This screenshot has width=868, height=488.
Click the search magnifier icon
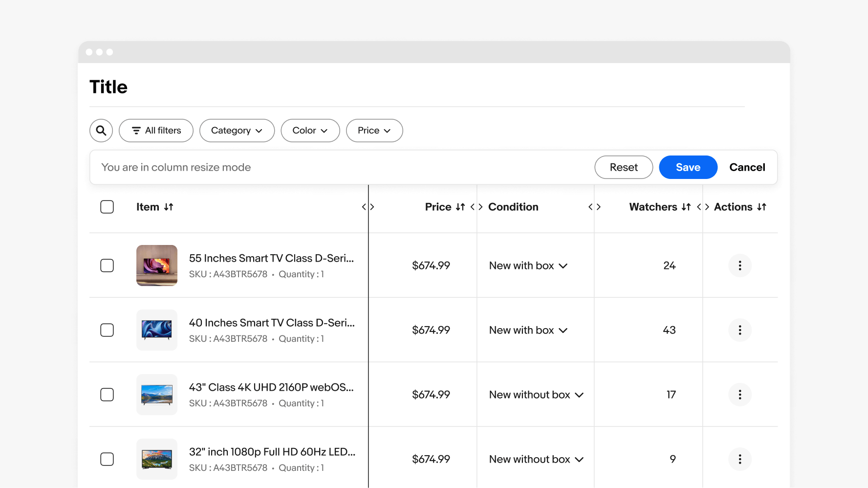coord(101,131)
